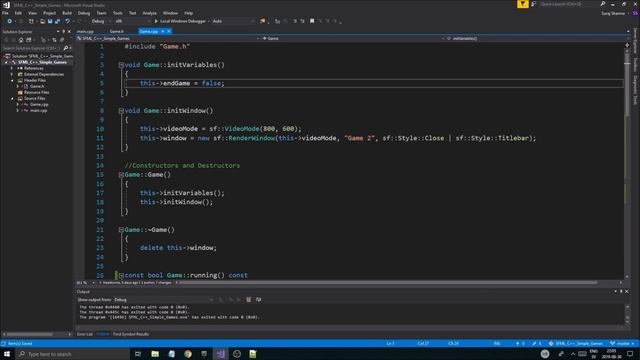Click the navigate backward toolbar icon

click(x=9, y=21)
